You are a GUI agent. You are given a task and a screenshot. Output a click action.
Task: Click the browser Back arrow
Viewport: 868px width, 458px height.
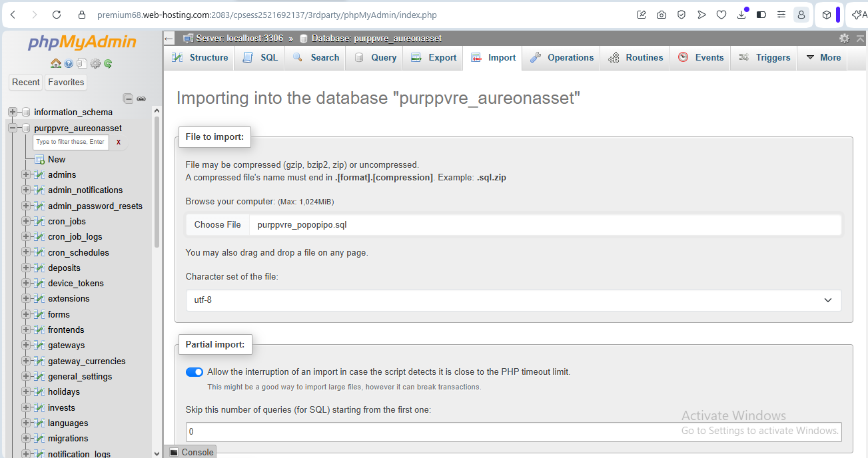(13, 15)
